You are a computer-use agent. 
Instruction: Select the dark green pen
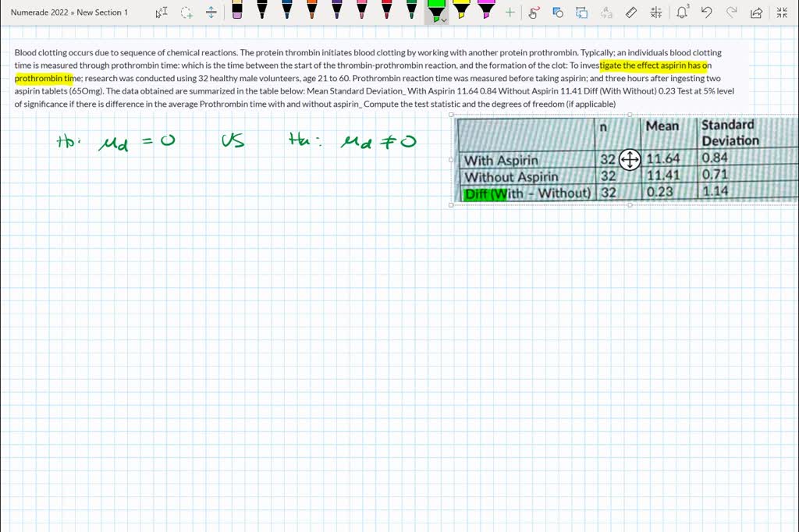coord(412,9)
